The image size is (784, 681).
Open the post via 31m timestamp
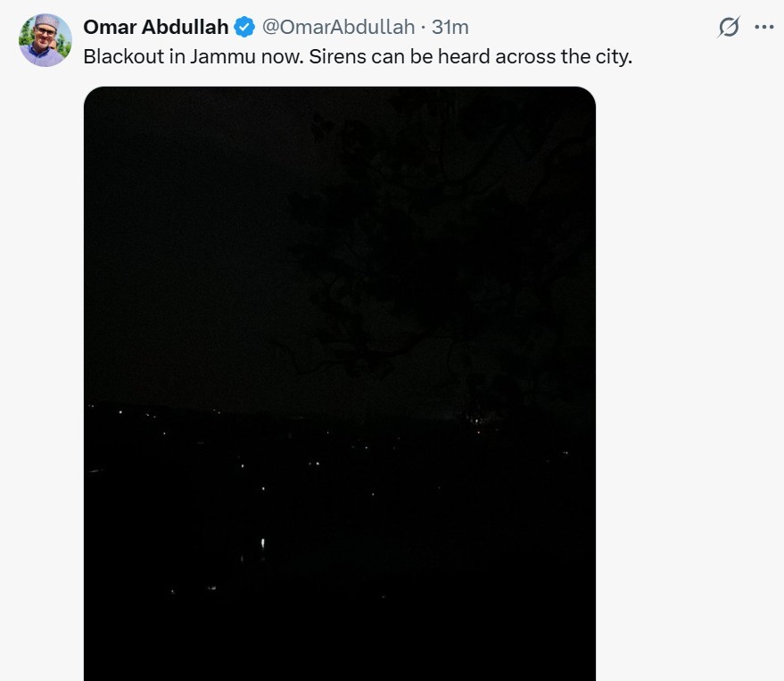pos(450,27)
